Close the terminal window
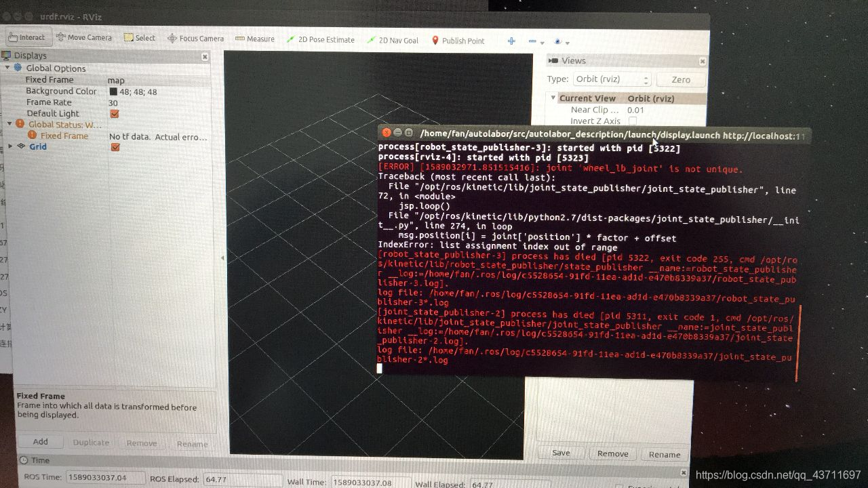 [x=387, y=133]
